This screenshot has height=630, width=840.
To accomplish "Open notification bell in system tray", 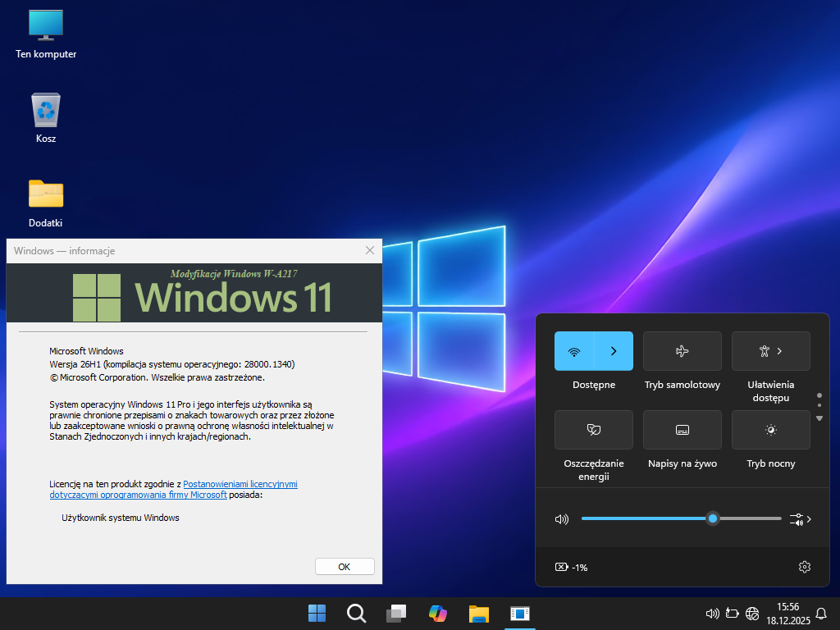I will (x=820, y=613).
